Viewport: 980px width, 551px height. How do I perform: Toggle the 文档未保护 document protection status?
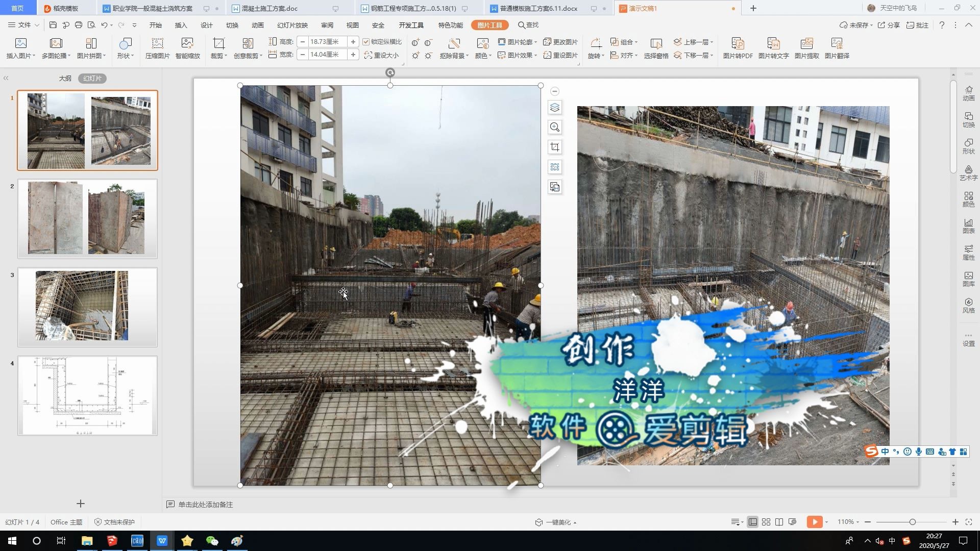pyautogui.click(x=115, y=522)
